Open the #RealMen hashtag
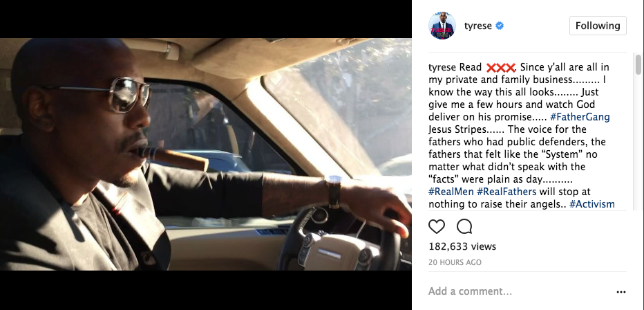The height and width of the screenshot is (310, 644). coord(451,192)
